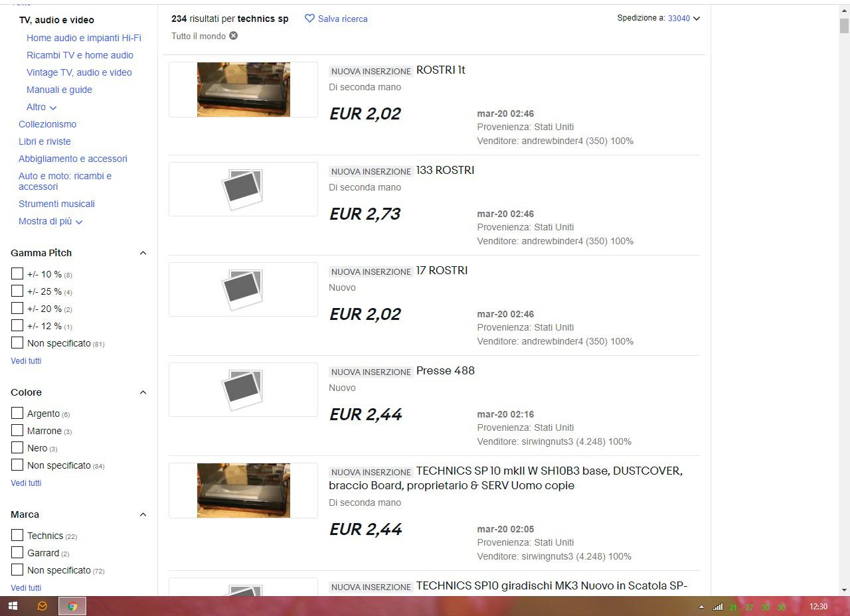
Task: Open the Spedizione a 33040 dropdown
Action: click(684, 18)
